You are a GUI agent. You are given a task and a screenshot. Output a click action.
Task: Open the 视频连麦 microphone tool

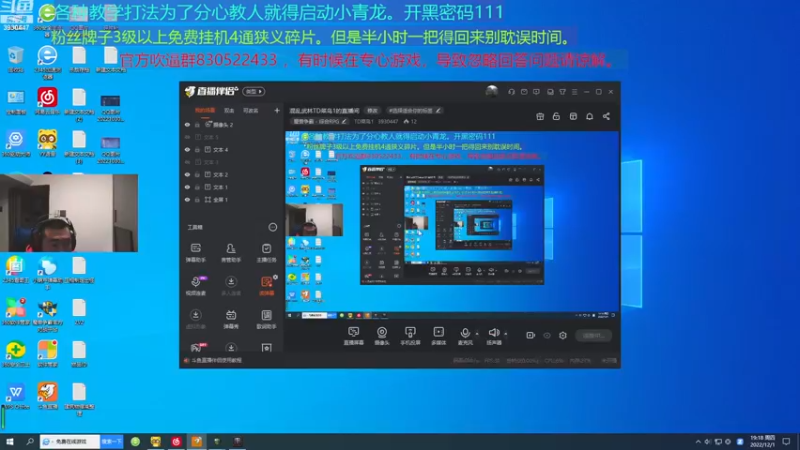(196, 286)
